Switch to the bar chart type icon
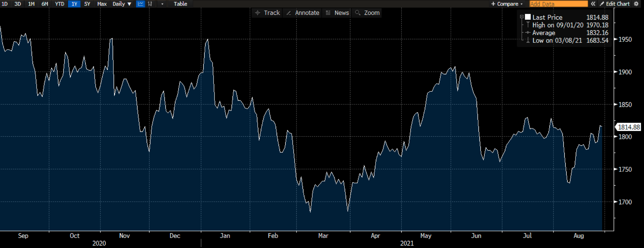The width and height of the screenshot is (644, 248). pyautogui.click(x=150, y=4)
